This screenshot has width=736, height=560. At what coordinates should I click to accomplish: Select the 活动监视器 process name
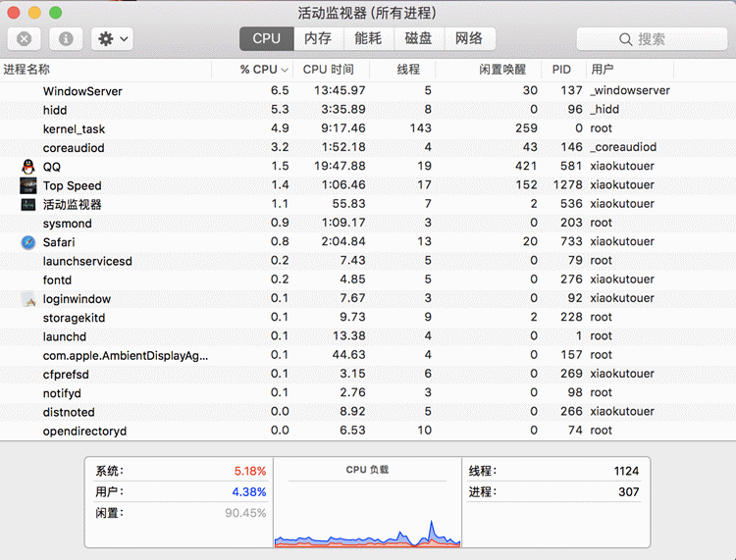(72, 205)
